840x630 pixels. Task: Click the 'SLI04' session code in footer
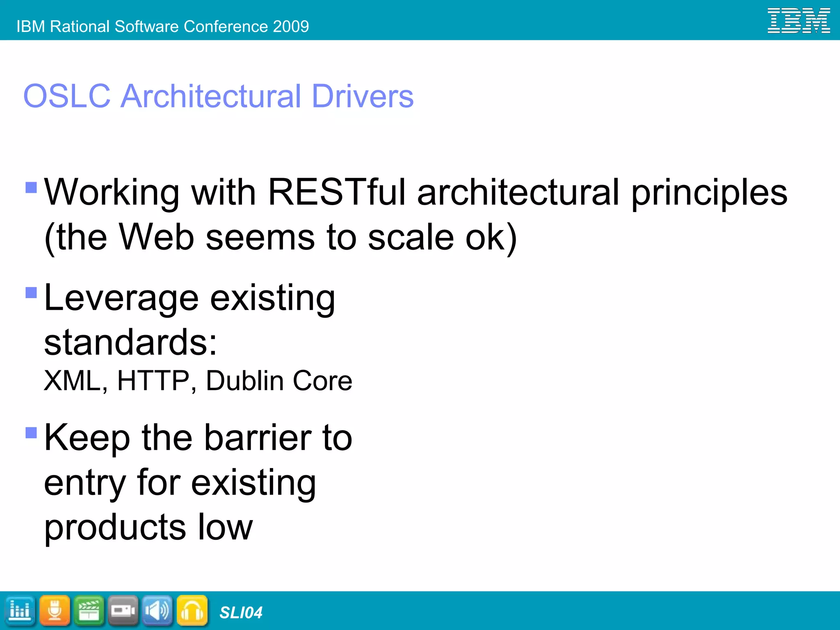pos(241,612)
